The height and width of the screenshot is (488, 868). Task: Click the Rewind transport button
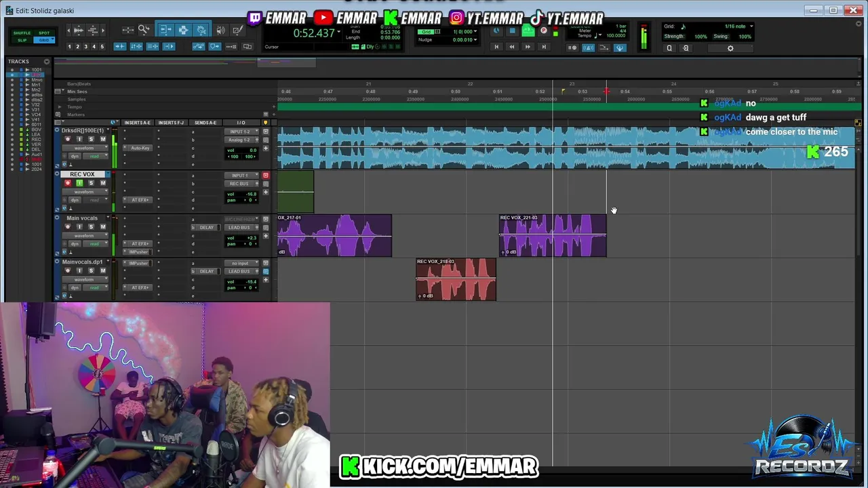coord(512,47)
